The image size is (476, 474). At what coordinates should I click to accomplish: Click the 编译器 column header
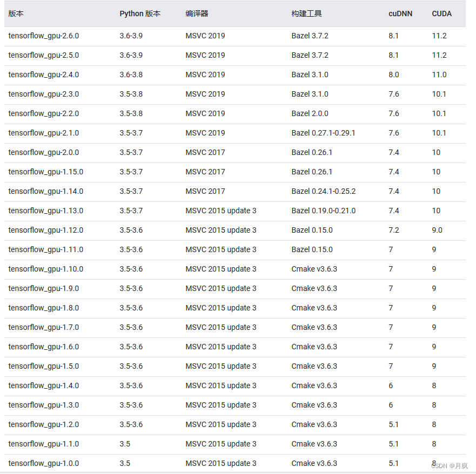click(197, 13)
